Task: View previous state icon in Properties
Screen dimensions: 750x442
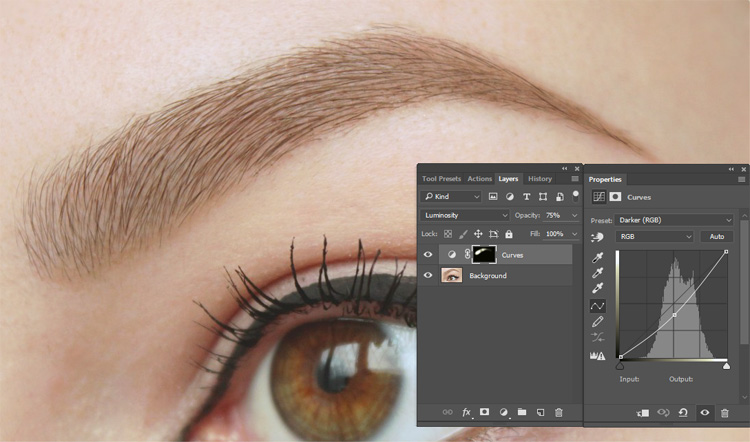Action: 663,412
